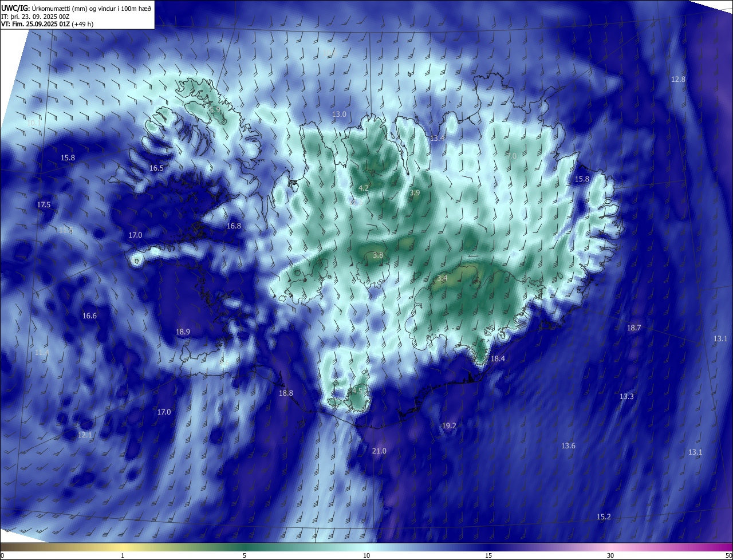Click the 30 tick on the color scale
The width and height of the screenshot is (733, 560).
(610, 555)
